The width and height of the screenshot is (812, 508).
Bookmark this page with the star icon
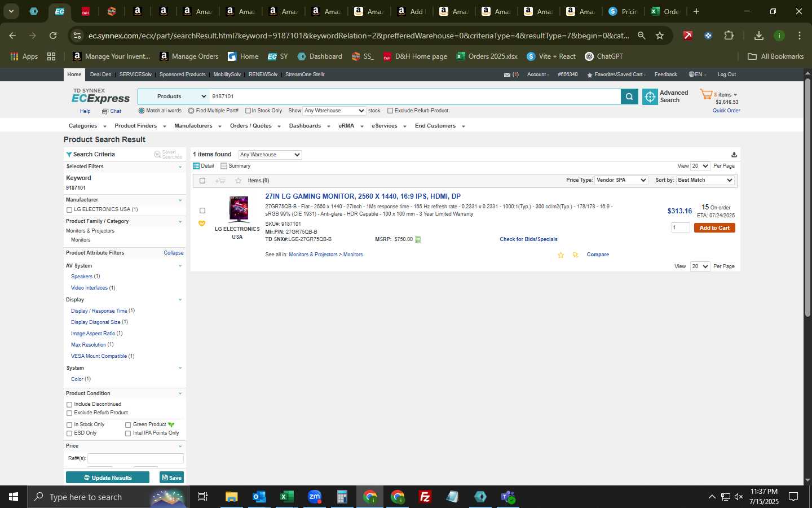pos(660,36)
